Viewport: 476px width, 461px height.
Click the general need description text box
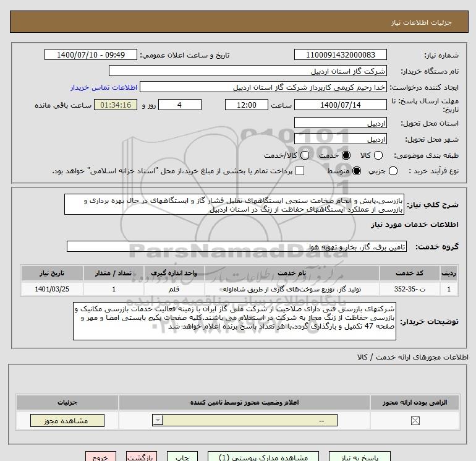tap(234, 205)
